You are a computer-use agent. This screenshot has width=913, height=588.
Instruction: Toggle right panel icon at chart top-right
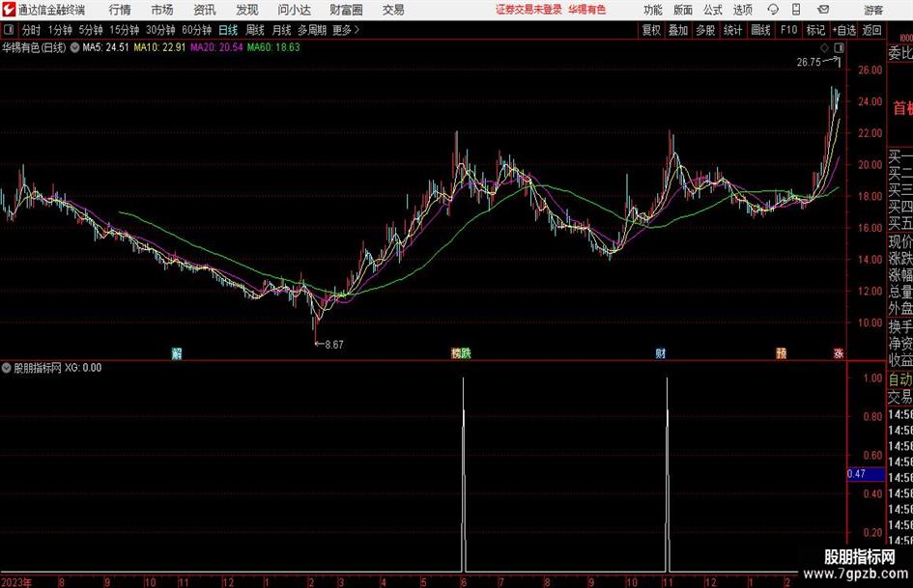tap(839, 47)
